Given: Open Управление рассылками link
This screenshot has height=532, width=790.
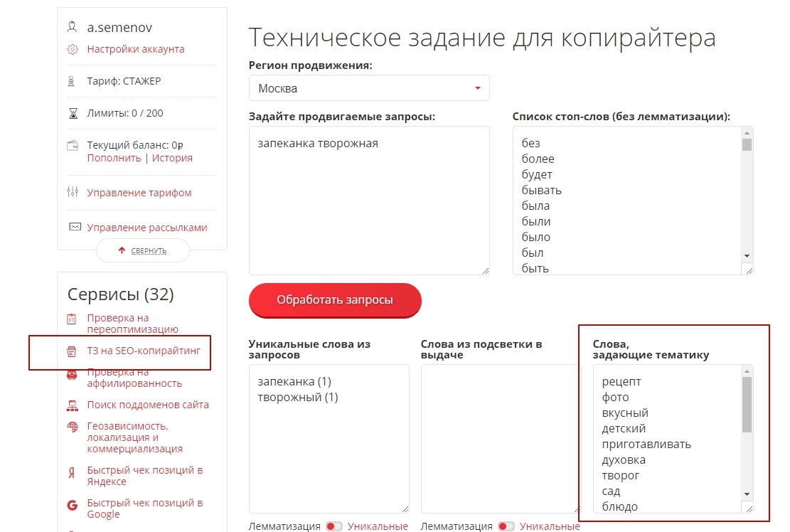Looking at the screenshot, I should tap(147, 228).
